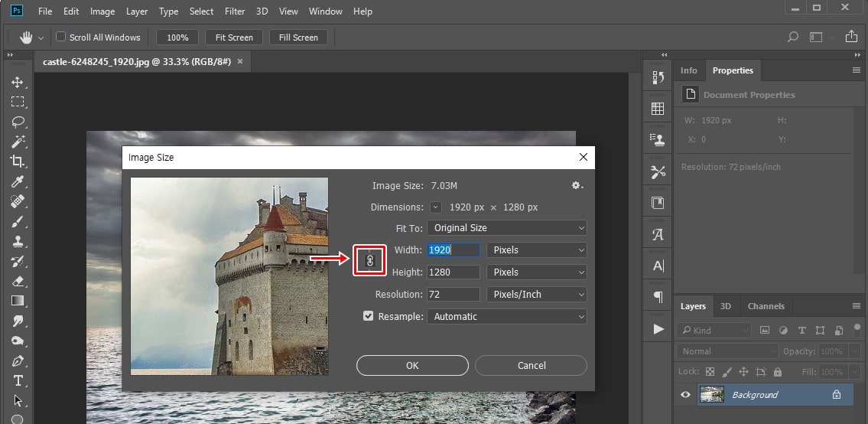Screen dimensions: 868x424
Task: Open the Height units dropdown
Action: (x=536, y=272)
